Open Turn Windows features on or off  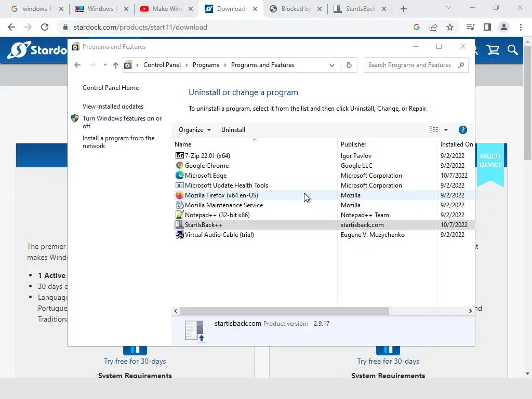coord(122,122)
